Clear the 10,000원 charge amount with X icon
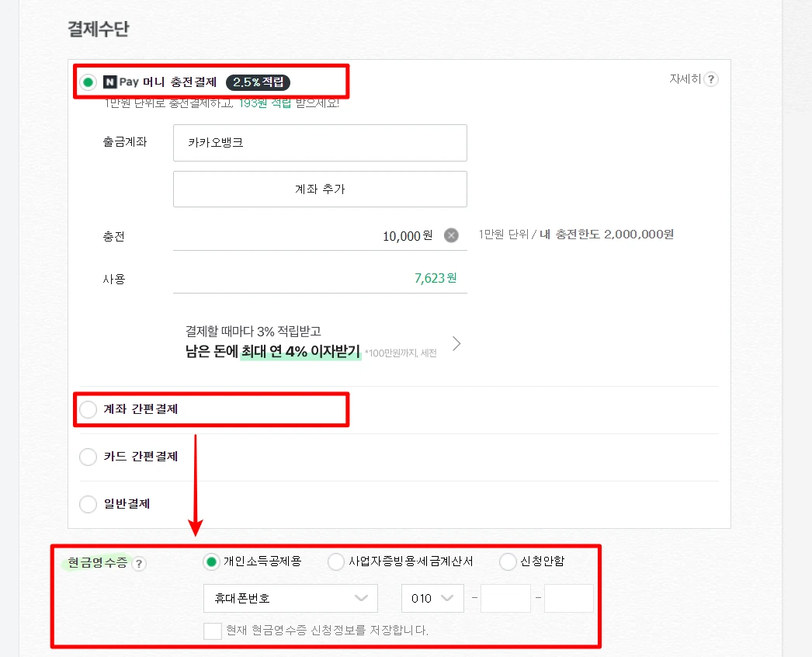 point(450,235)
